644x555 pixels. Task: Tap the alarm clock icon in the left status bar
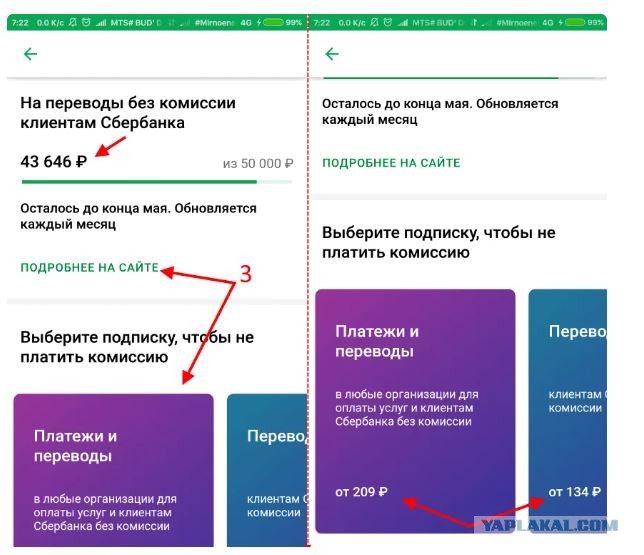[86, 22]
